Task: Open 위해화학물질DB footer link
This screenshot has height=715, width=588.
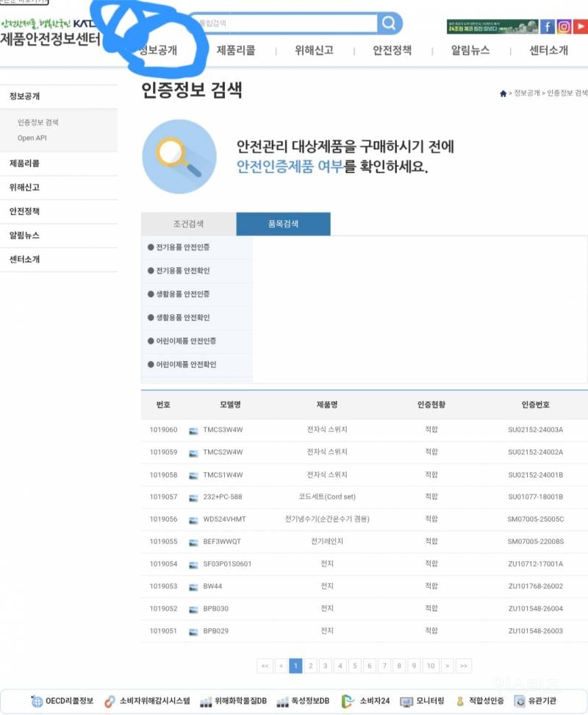Action: click(233, 701)
